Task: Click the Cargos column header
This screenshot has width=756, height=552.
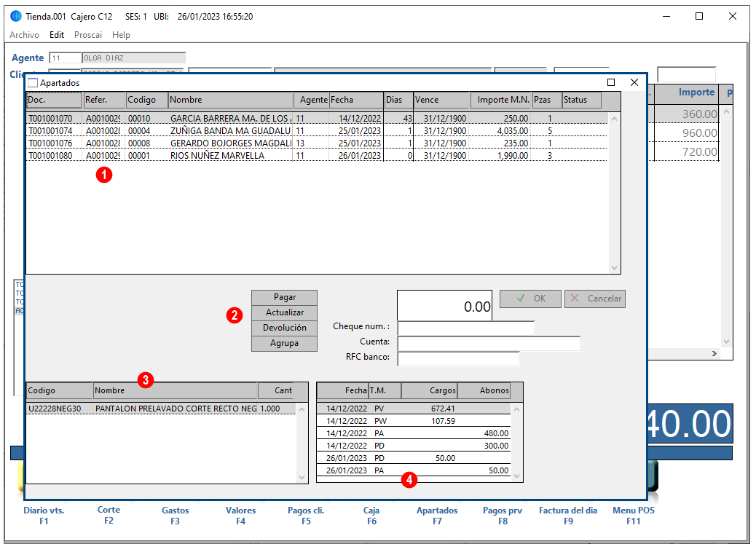Action: tap(429, 390)
